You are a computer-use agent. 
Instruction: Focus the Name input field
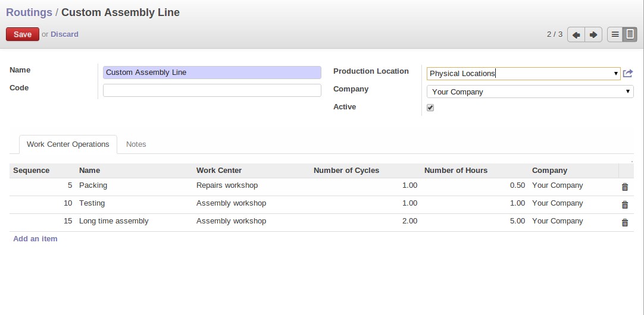coord(212,73)
